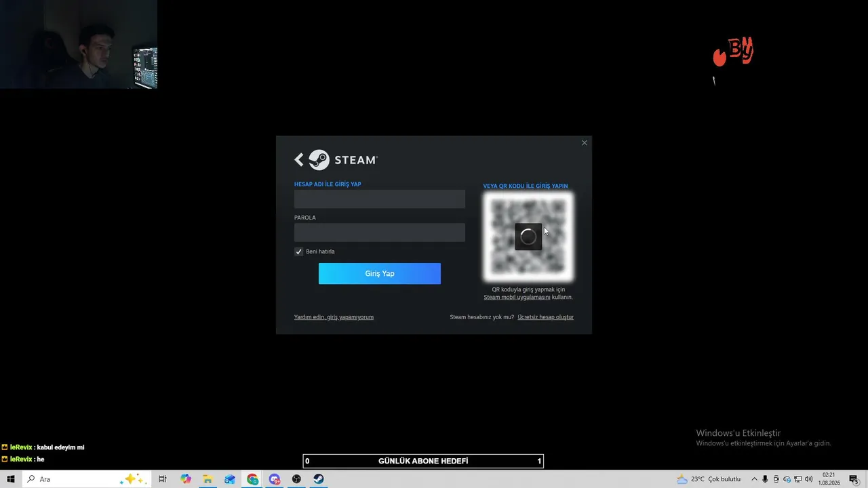Focus the Parola password field
Viewport: 868px width, 488px height.
[x=380, y=232]
